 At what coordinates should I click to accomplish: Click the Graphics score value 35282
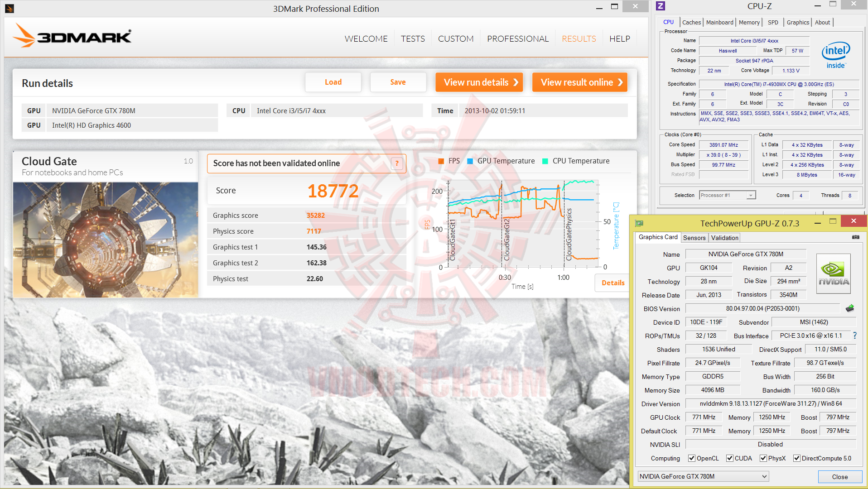pos(316,216)
